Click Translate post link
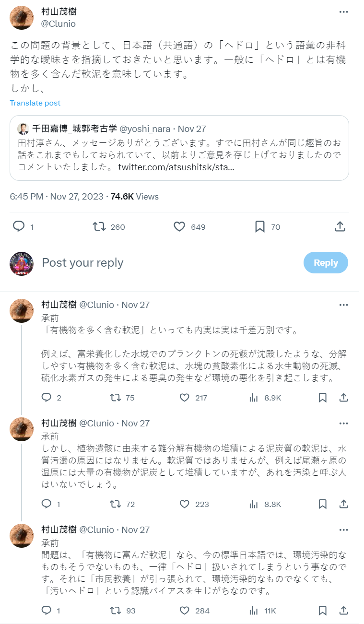The width and height of the screenshot is (364, 624). (35, 103)
